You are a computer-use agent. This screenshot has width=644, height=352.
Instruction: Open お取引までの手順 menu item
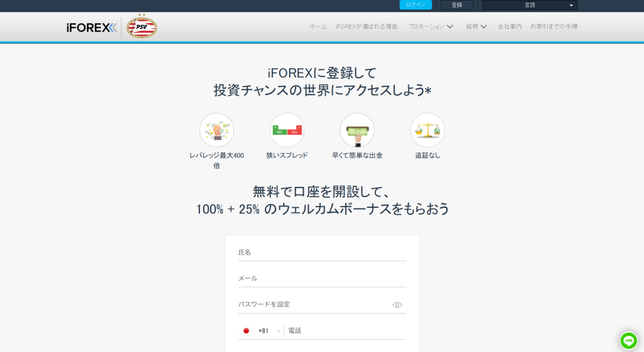(x=553, y=26)
